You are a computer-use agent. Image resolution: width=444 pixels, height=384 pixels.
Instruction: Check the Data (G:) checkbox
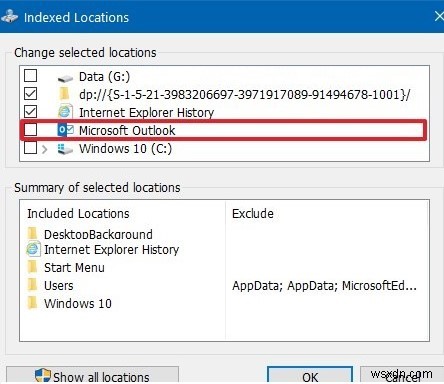(x=30, y=76)
